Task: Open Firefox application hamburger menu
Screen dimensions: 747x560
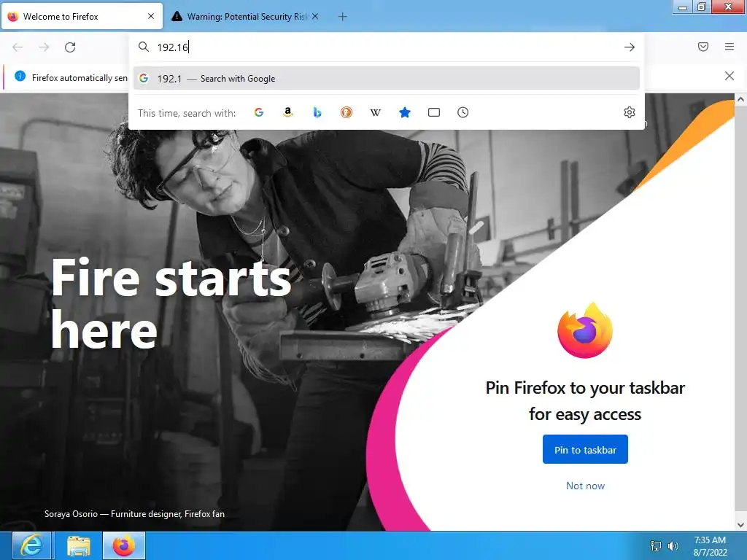Action: click(729, 47)
